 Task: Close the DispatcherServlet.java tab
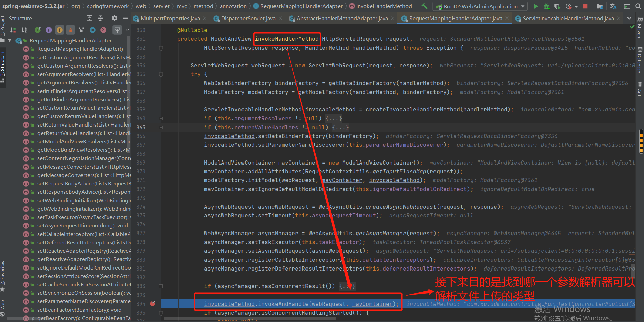(280, 18)
